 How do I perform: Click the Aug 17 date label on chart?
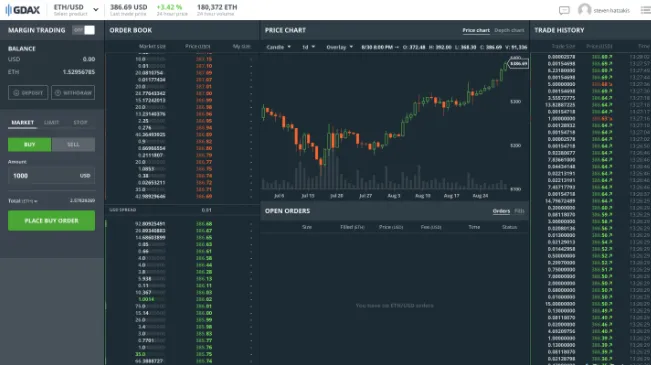(451, 196)
